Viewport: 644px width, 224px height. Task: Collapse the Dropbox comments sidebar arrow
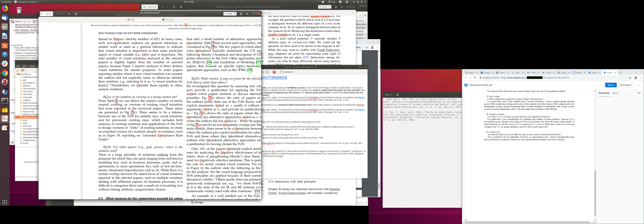(639, 93)
